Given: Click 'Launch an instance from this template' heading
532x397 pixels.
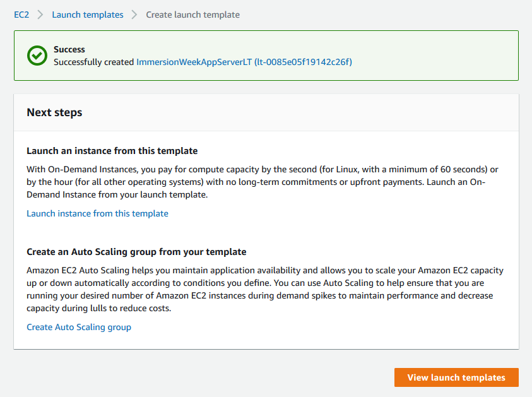Looking at the screenshot, I should coord(112,151).
